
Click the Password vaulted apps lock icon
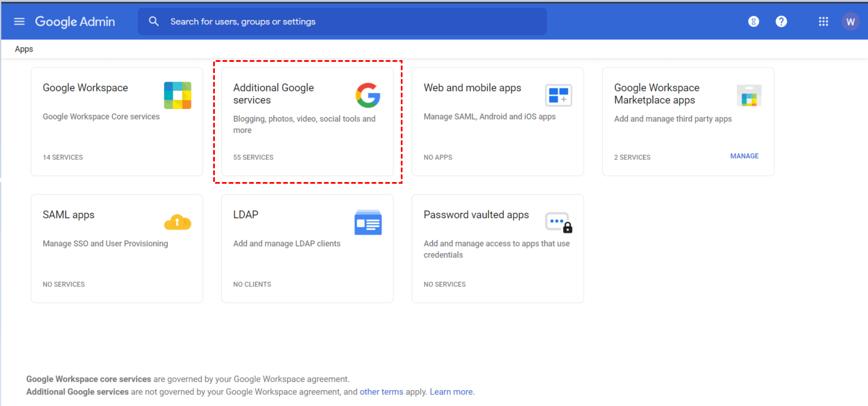(x=558, y=222)
